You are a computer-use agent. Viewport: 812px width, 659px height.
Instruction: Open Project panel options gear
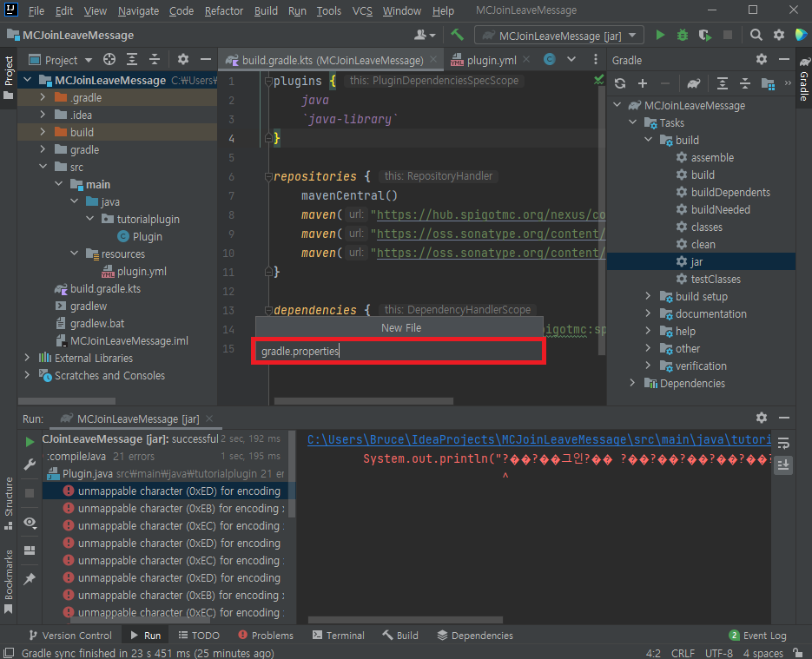pyautogui.click(x=182, y=60)
